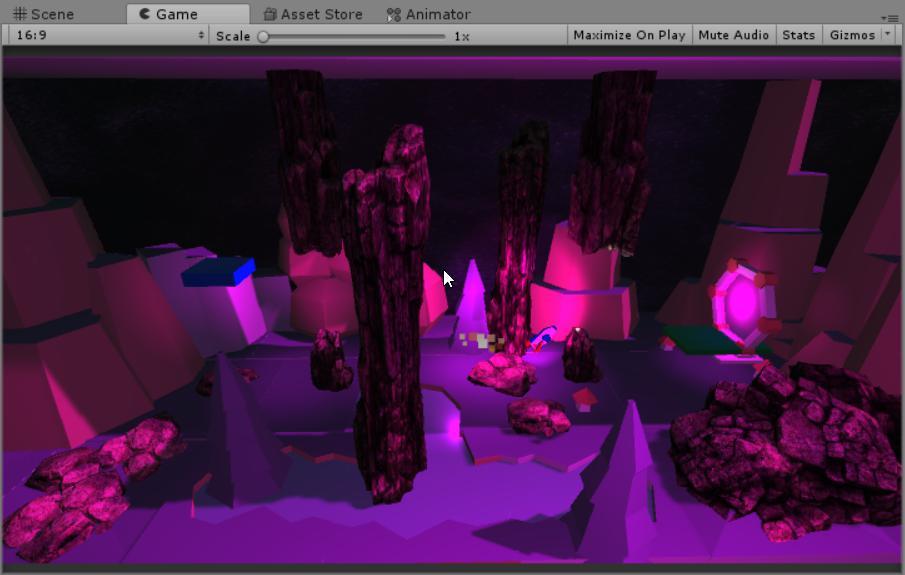Expand the Gizmos dropdown arrow
The image size is (905, 575).
[x=888, y=35]
